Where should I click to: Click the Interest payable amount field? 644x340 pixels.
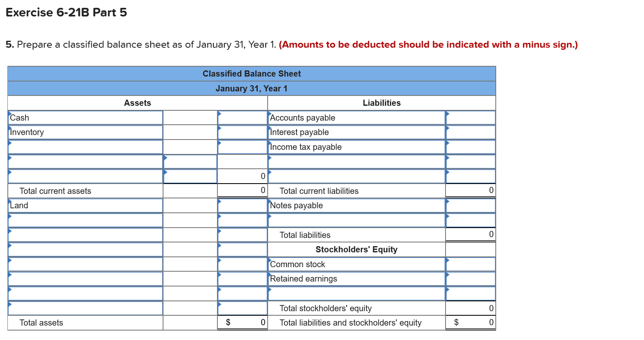[x=470, y=132]
